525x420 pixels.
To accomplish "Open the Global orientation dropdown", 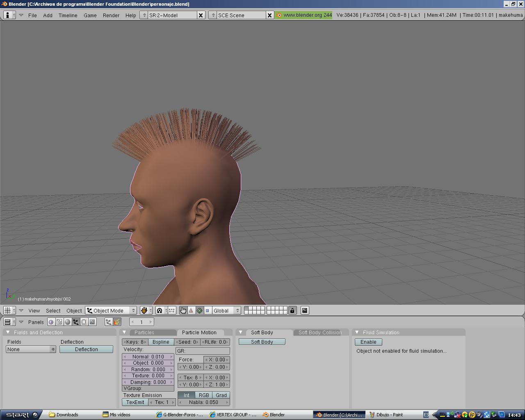I will click(226, 310).
